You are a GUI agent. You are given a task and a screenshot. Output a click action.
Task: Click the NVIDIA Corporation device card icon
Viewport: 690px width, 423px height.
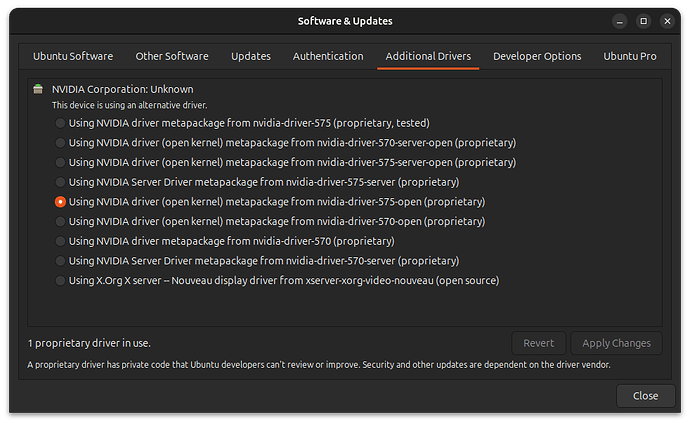click(x=38, y=90)
